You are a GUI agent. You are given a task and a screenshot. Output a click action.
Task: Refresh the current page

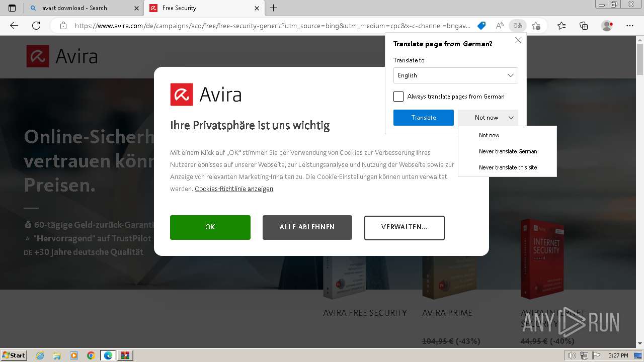click(36, 26)
